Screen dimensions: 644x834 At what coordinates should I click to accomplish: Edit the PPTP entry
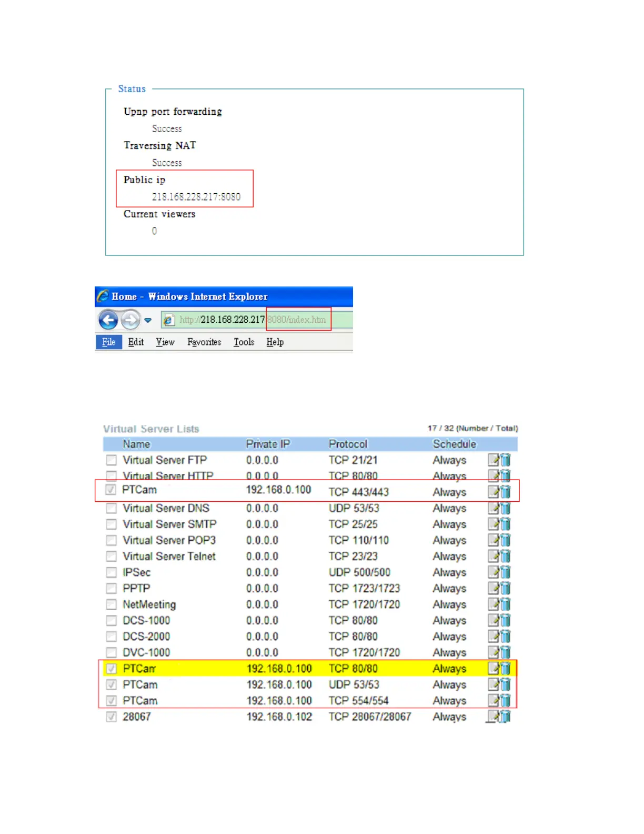494,588
